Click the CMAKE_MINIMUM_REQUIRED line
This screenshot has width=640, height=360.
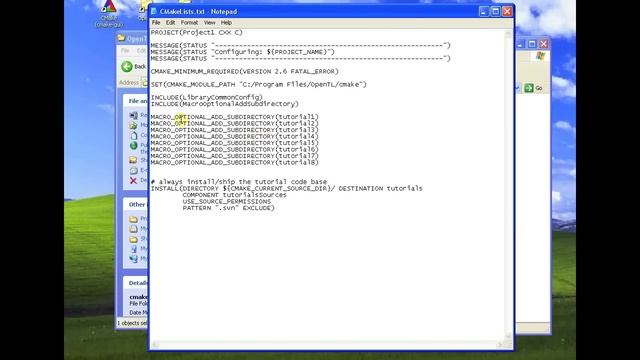tap(244, 71)
